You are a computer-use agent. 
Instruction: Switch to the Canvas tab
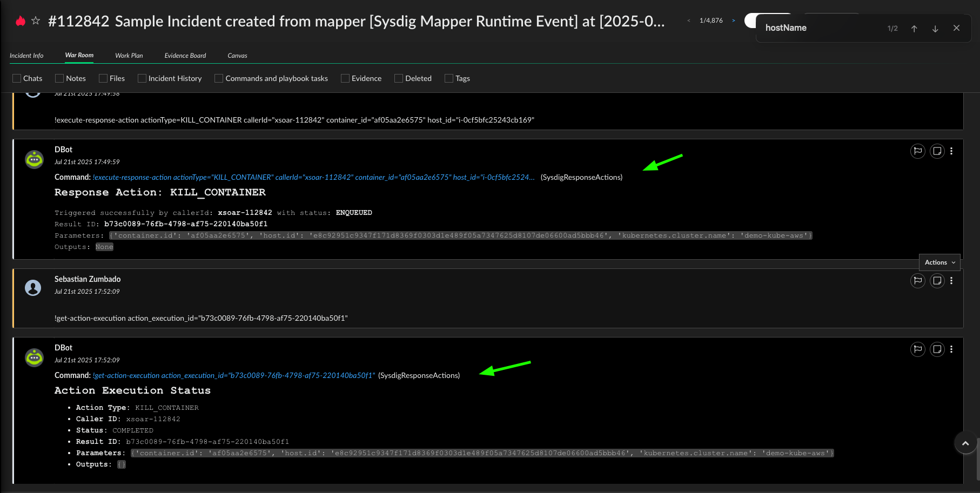click(237, 56)
